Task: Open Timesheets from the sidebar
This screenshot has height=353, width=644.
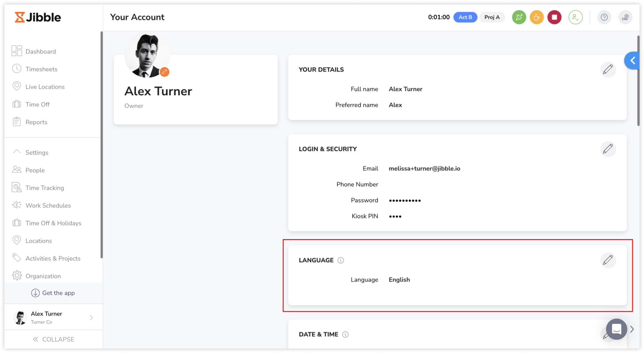Action: tap(41, 69)
